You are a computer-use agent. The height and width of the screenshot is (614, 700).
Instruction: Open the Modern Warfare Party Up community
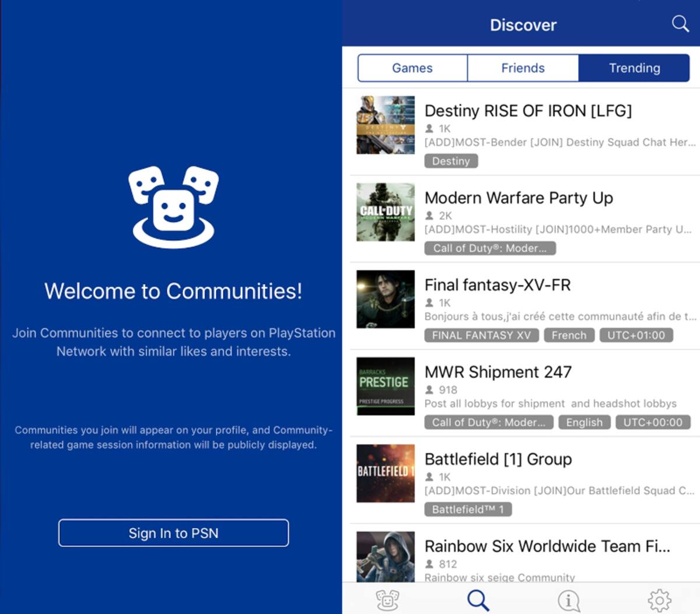pos(525,219)
